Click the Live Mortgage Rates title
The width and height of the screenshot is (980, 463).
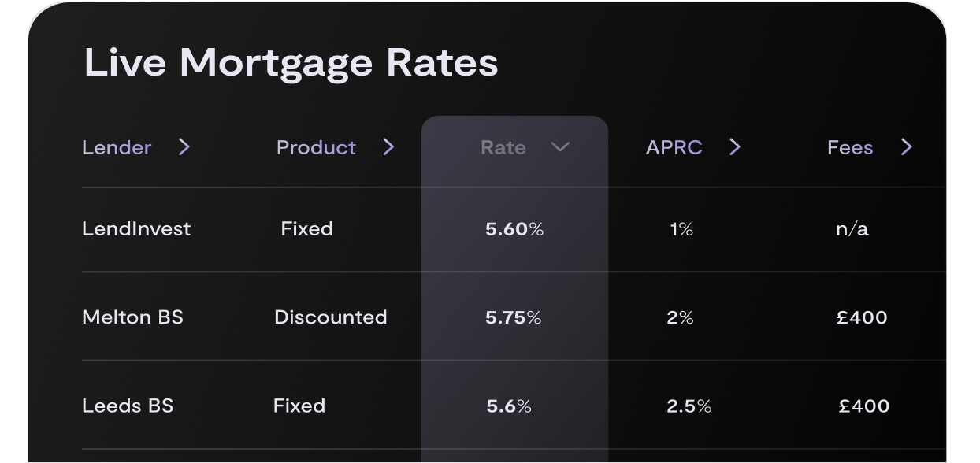(x=291, y=63)
